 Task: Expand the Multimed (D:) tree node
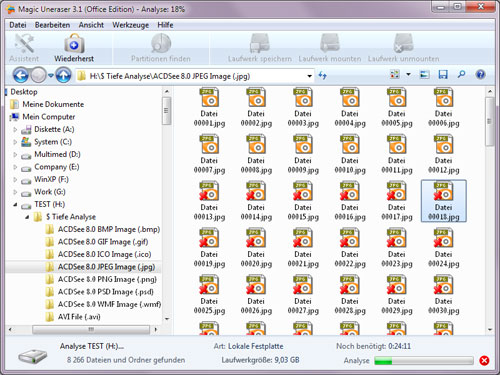[15, 154]
